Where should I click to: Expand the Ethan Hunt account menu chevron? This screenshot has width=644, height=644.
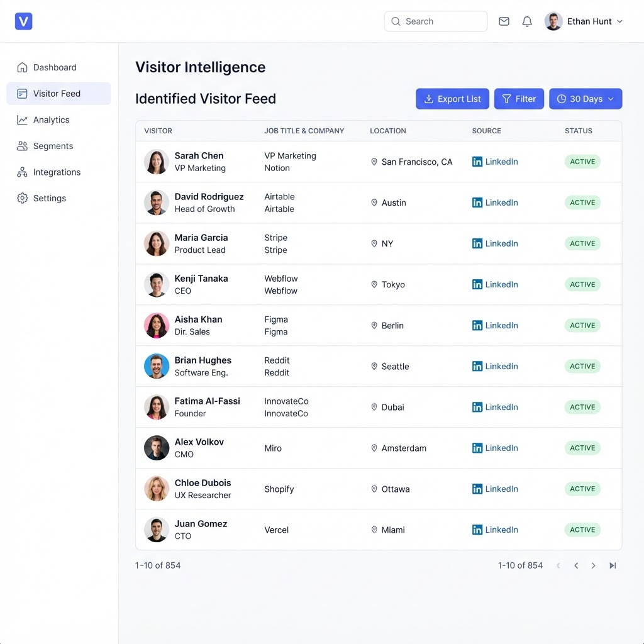click(x=619, y=21)
